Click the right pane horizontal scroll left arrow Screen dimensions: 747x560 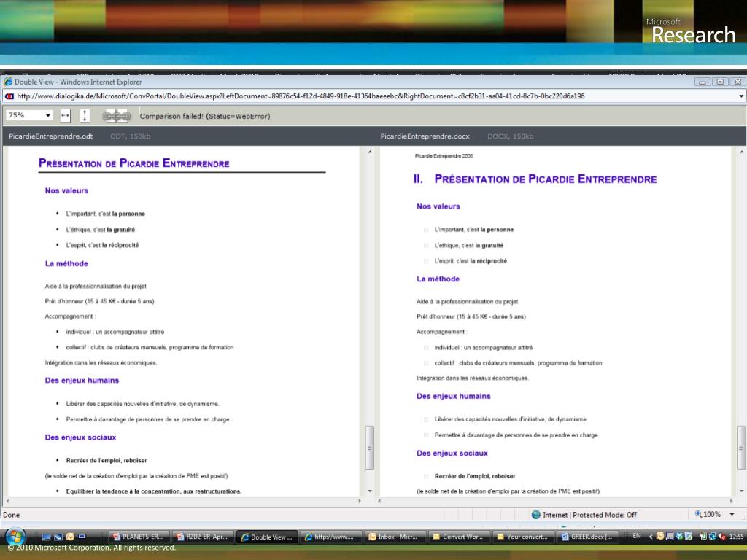click(379, 501)
